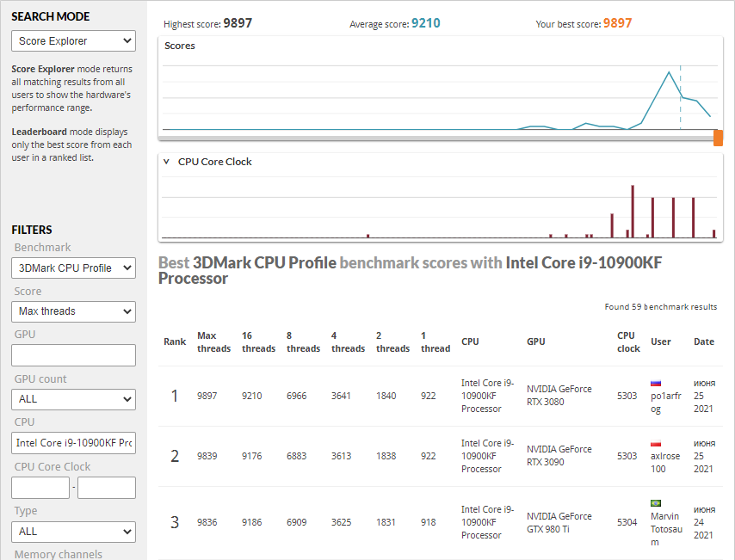Click the rank 2 8 threads score 6883
The width and height of the screenshot is (735, 560).
(x=296, y=456)
